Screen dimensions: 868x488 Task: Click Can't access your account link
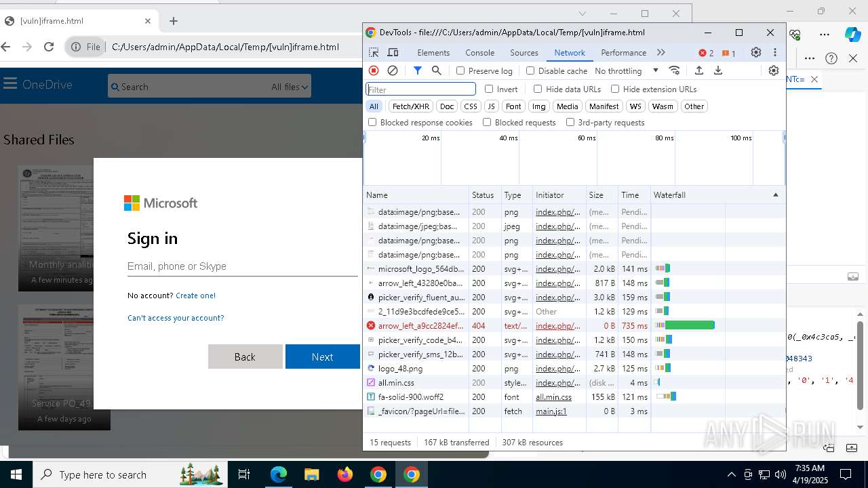pos(176,318)
